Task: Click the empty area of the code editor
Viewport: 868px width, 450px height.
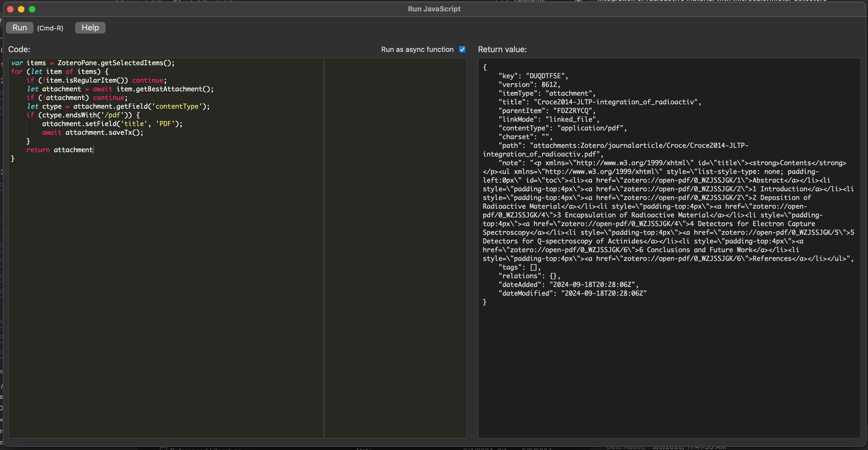Action: pos(165,286)
